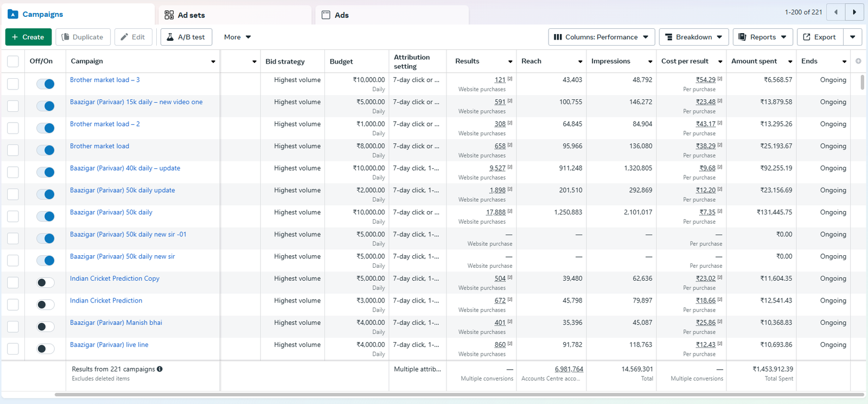
Task: Open the Columns: Performance dropdown
Action: click(601, 37)
